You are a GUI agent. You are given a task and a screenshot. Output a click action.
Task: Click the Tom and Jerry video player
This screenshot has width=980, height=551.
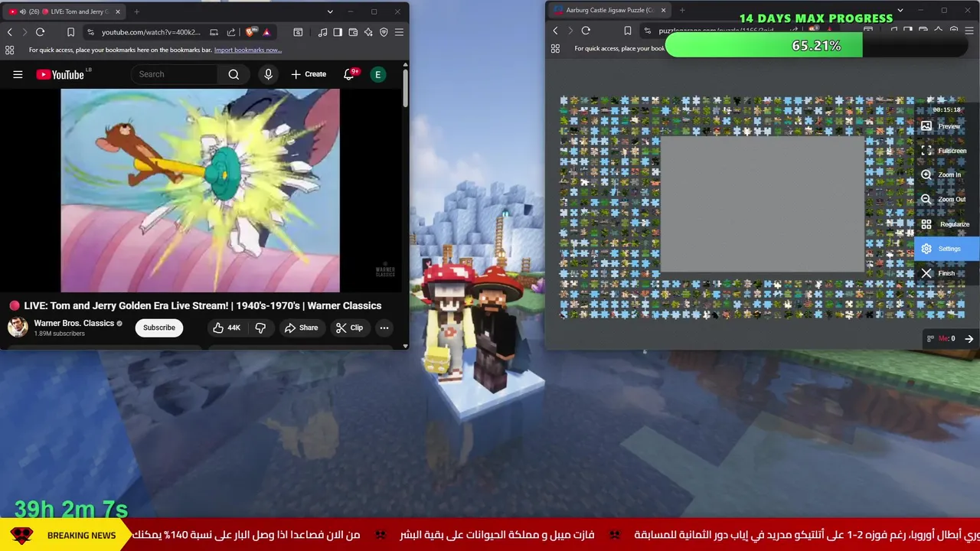200,190
